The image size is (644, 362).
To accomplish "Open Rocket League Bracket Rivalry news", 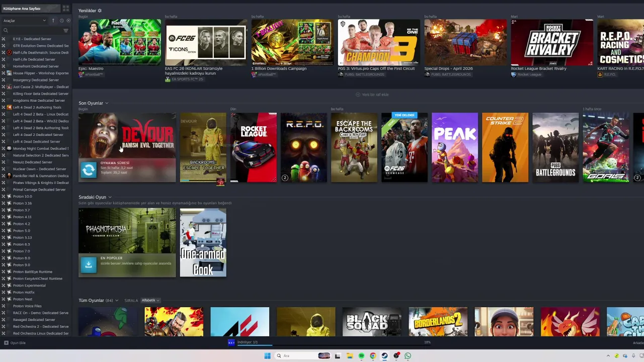I will 552,48.
